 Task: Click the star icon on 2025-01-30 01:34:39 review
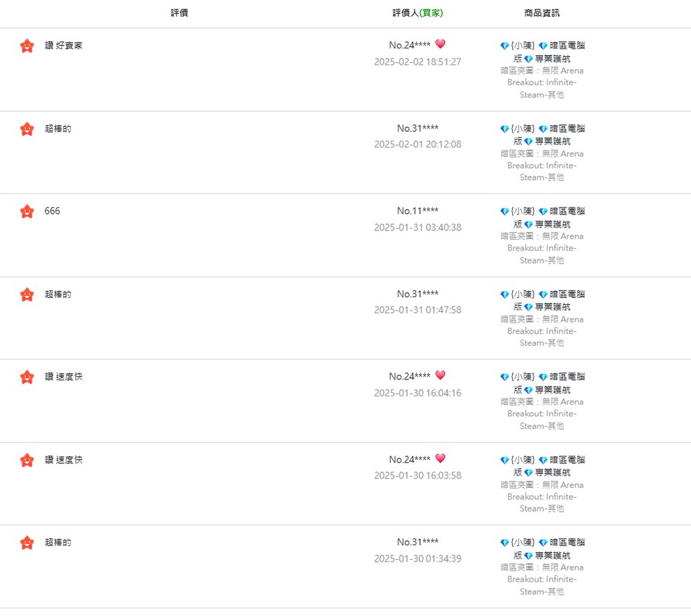(27, 543)
